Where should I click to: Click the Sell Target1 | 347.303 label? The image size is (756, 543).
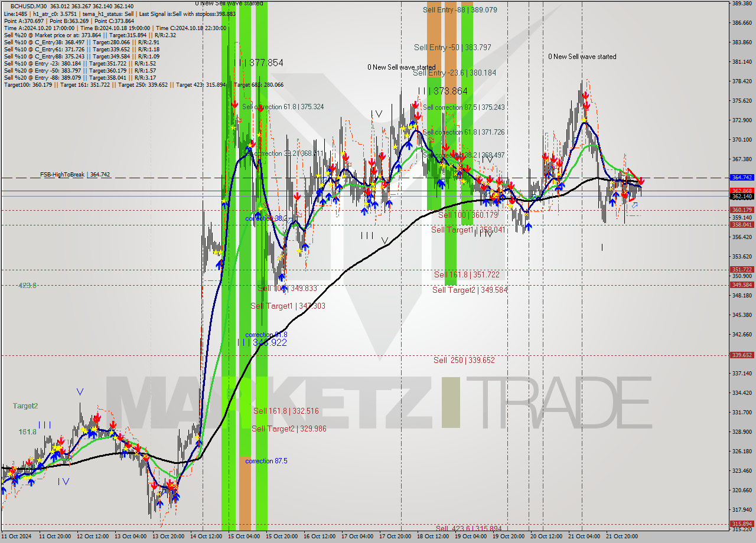(x=288, y=306)
